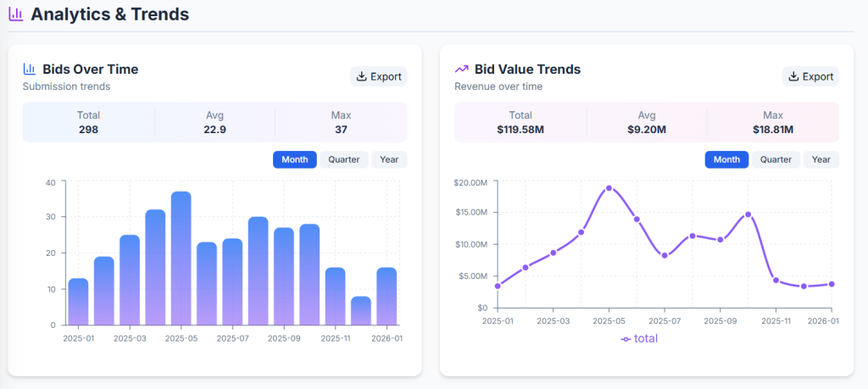Click the 2025-01 bar in bids chart
868x389 pixels.
coord(78,302)
